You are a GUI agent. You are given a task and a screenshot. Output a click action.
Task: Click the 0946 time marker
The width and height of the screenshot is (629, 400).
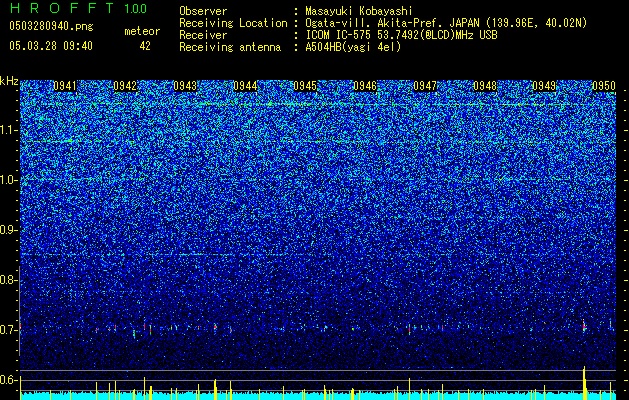coord(365,86)
